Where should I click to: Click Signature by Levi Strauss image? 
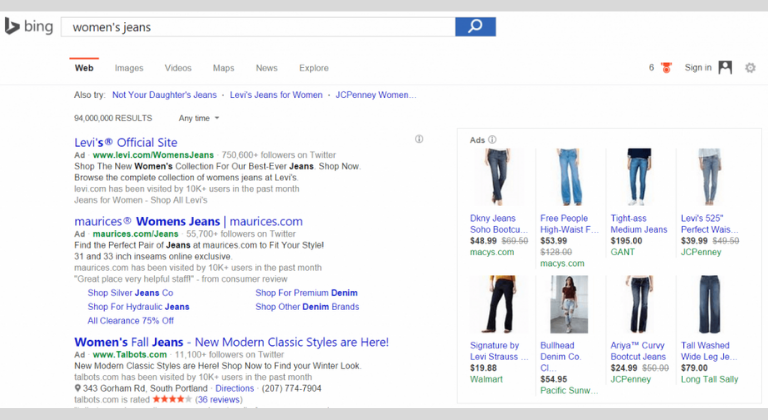point(498,304)
